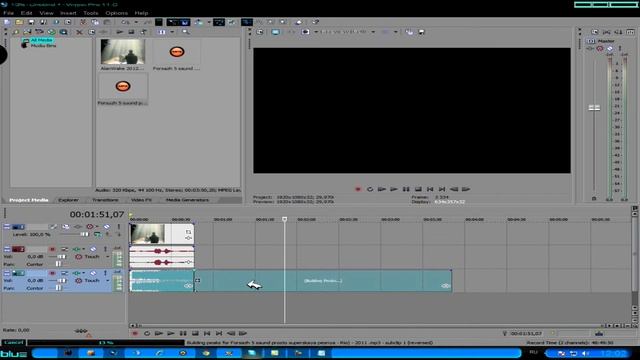Open the Options menu
Viewport: 640px width, 360px height.
[x=116, y=13]
